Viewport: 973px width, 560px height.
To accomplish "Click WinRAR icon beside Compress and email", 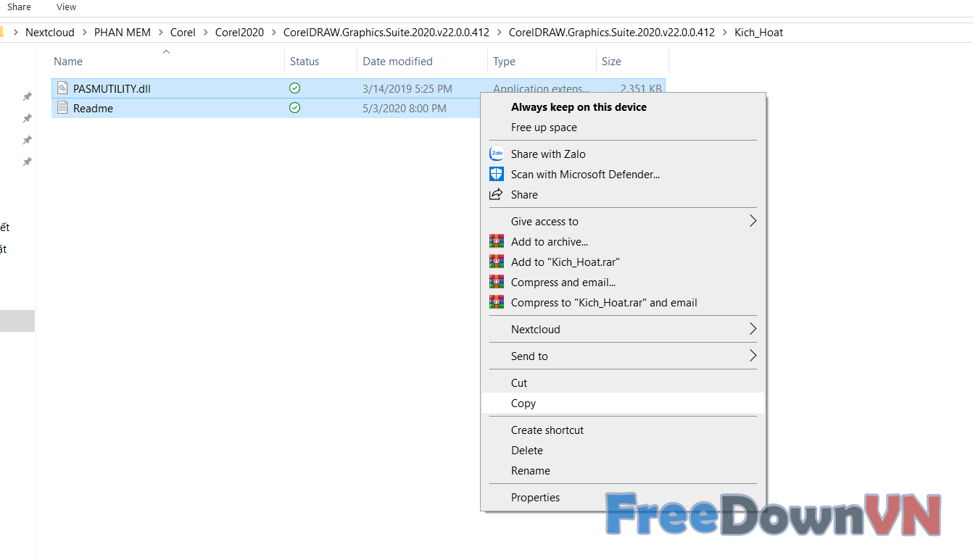I will click(x=497, y=282).
